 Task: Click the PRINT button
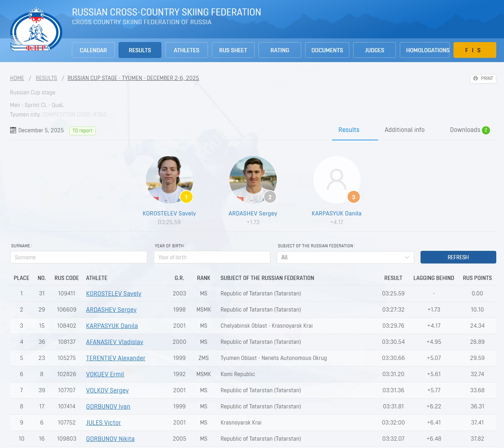pyautogui.click(x=483, y=78)
